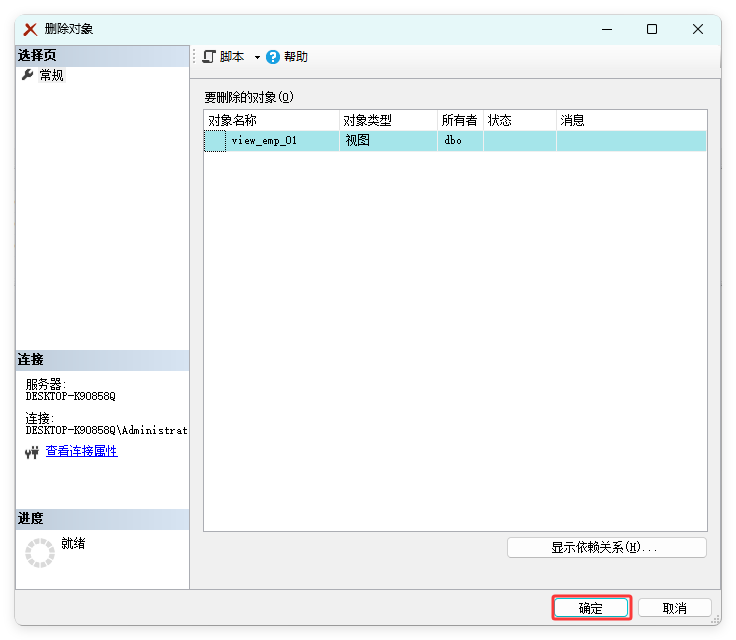Image resolution: width=736 pixels, height=640 pixels.
Task: Click the blue 帮助 help icon
Action: [273, 57]
